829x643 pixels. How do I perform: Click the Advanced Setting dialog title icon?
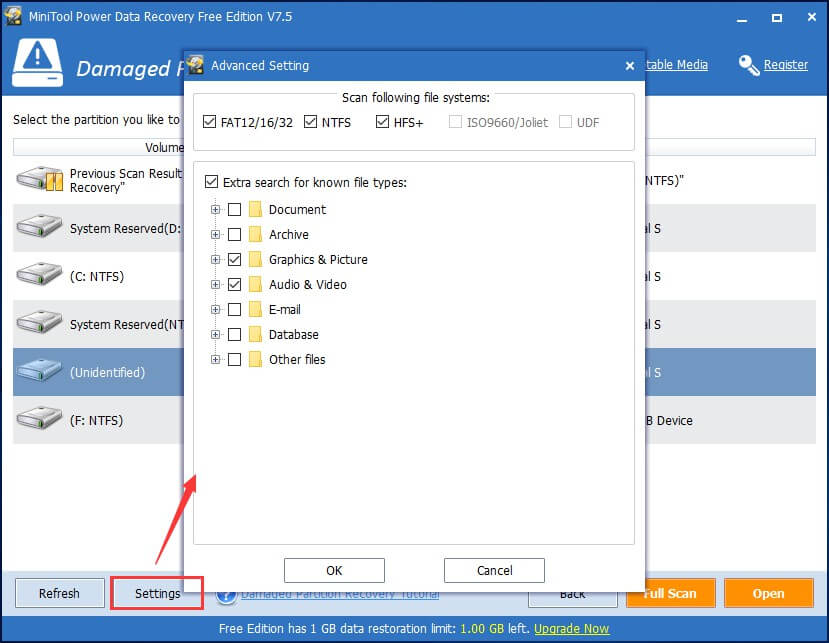[x=195, y=65]
